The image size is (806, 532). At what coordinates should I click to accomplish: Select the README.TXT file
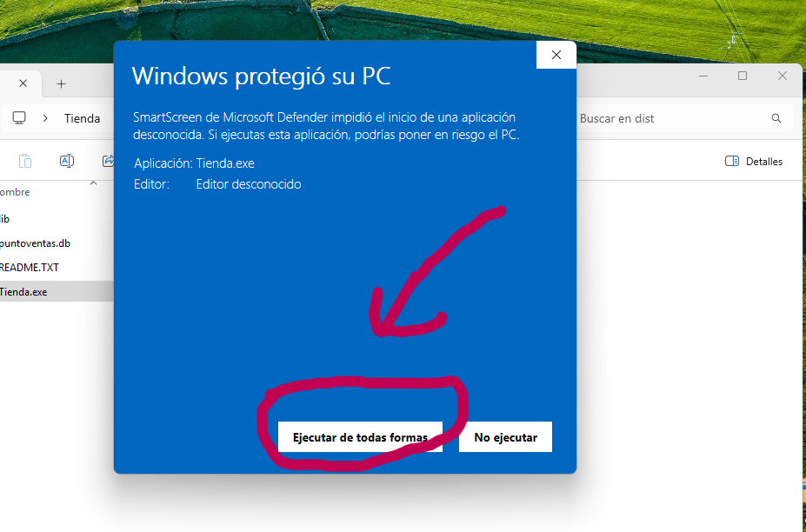[x=57, y=267]
